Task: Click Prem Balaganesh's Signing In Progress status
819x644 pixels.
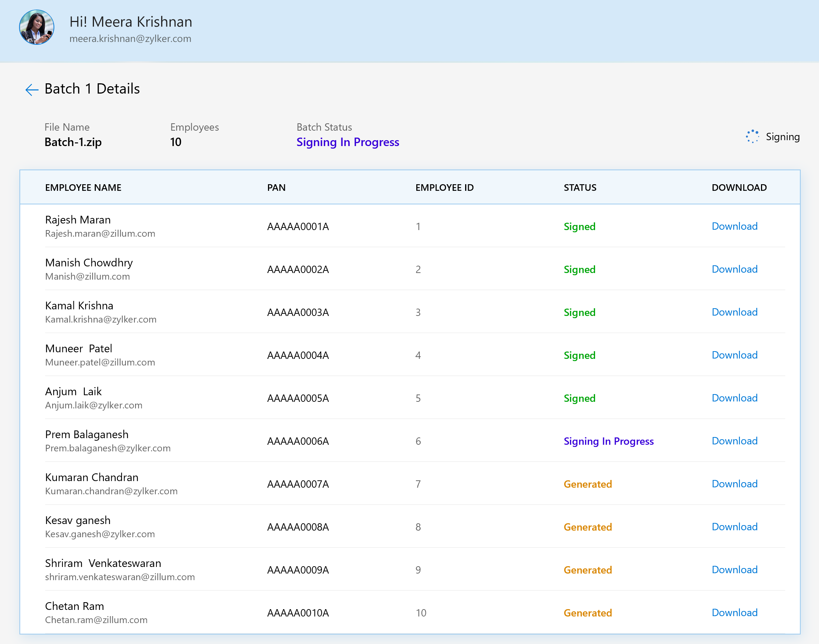Action: [x=608, y=441]
